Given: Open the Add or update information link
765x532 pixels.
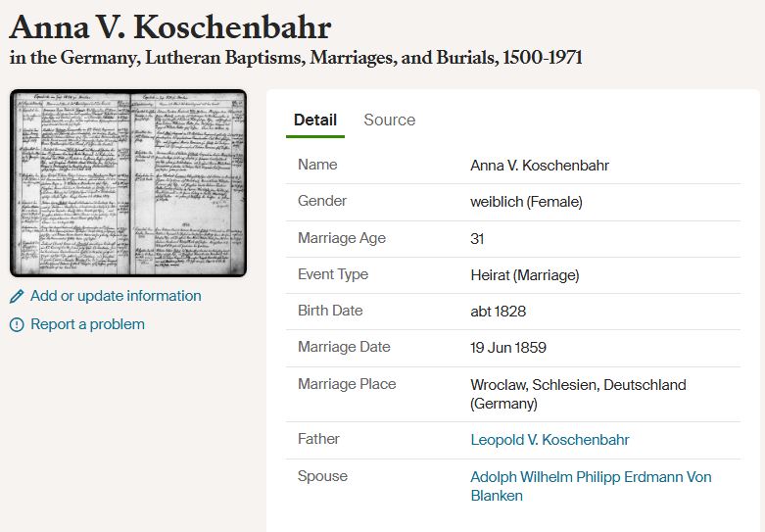Looking at the screenshot, I should [x=116, y=296].
